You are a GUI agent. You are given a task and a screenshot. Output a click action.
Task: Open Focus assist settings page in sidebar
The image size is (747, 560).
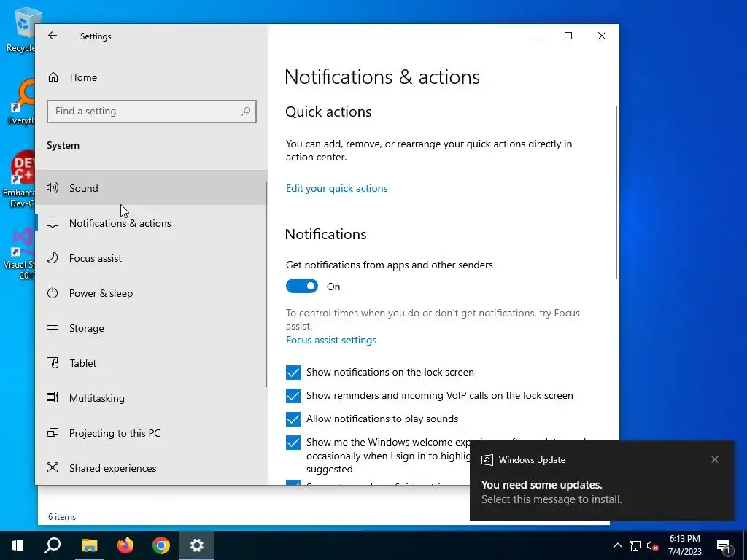[152, 258]
